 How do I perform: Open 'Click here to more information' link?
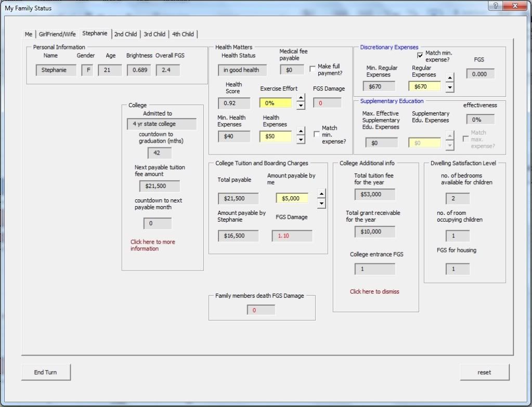(152, 245)
